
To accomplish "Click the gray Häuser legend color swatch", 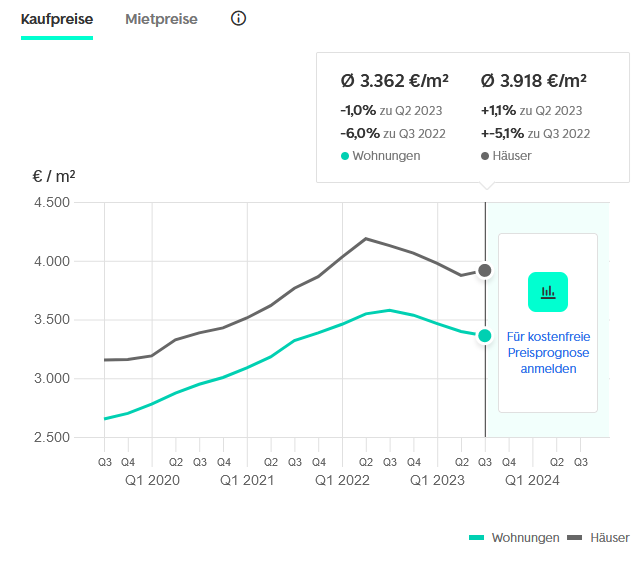I will pyautogui.click(x=575, y=538).
